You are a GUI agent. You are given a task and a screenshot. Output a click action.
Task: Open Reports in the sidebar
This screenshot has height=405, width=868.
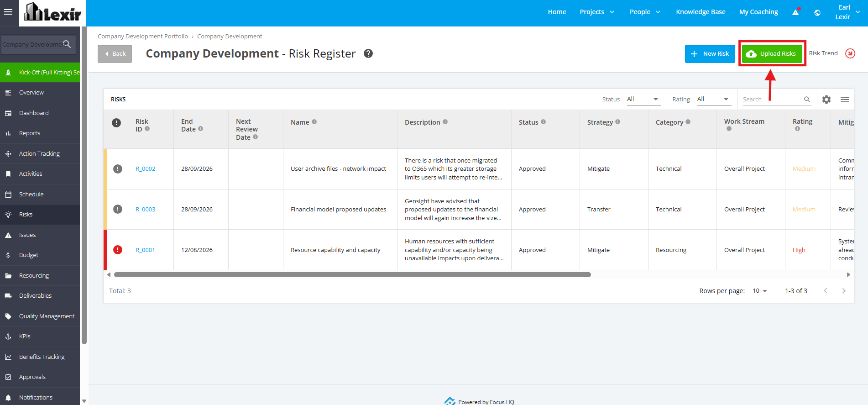pyautogui.click(x=40, y=133)
